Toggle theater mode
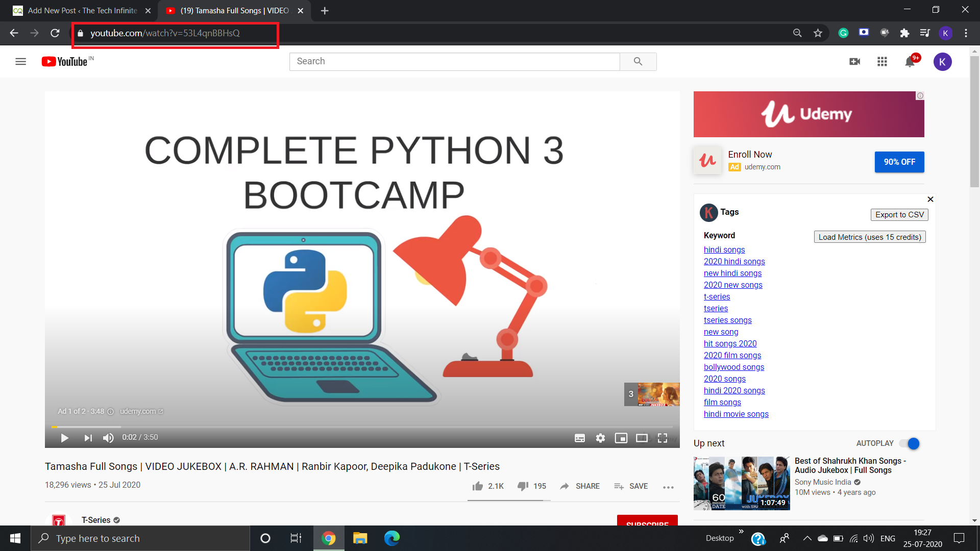The image size is (980, 551). [642, 438]
